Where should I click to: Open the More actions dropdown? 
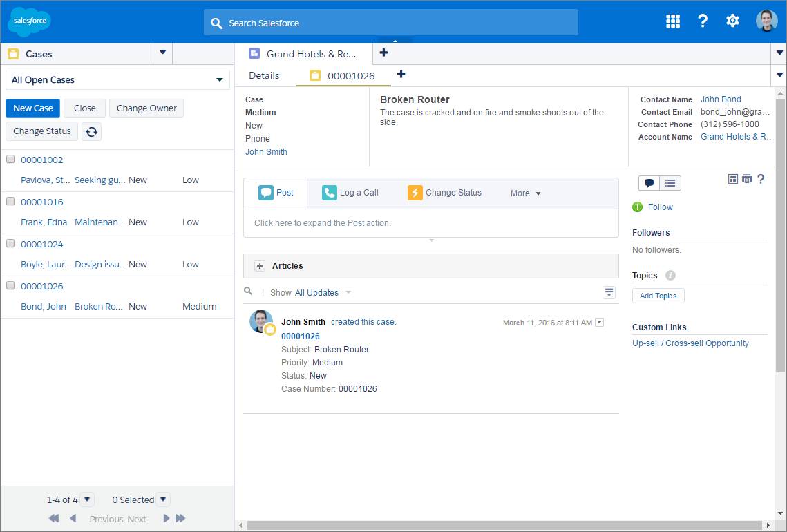click(x=525, y=193)
